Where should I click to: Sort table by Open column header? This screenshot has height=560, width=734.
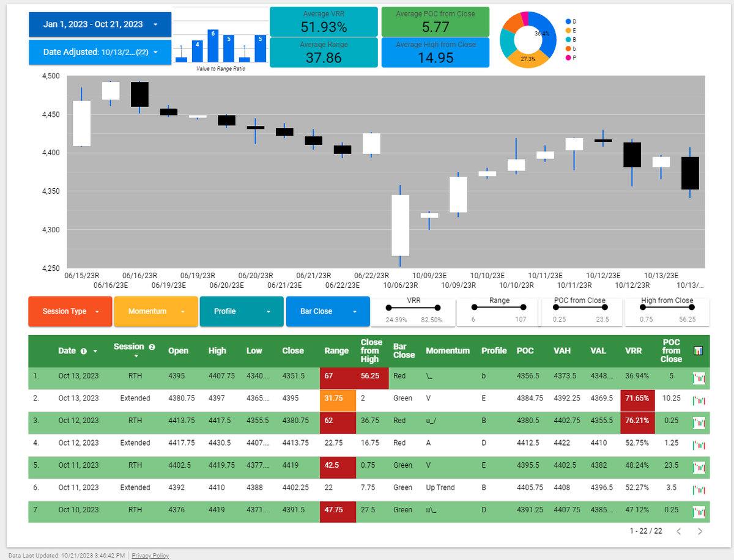click(179, 351)
